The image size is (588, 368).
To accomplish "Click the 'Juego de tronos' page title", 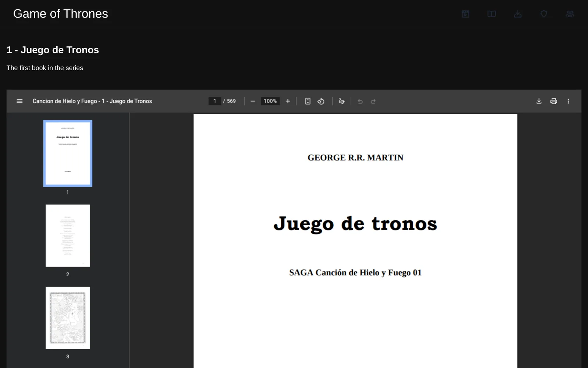I will [x=355, y=224].
